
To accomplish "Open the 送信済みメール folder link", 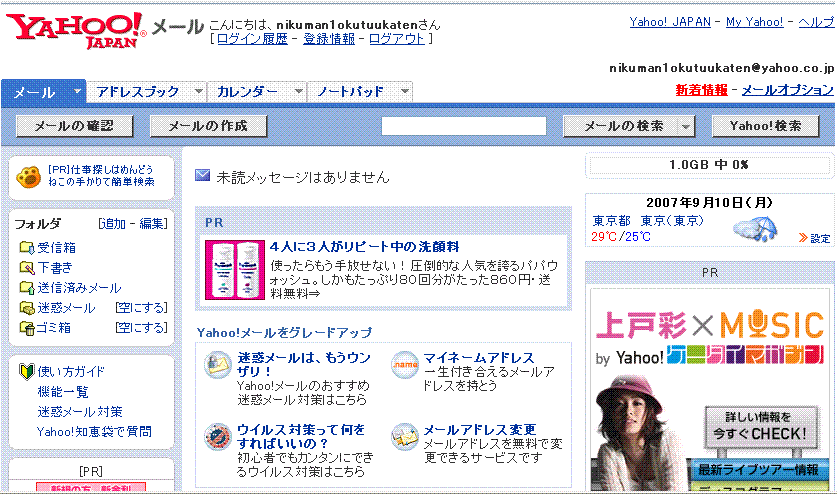I will 79,288.
